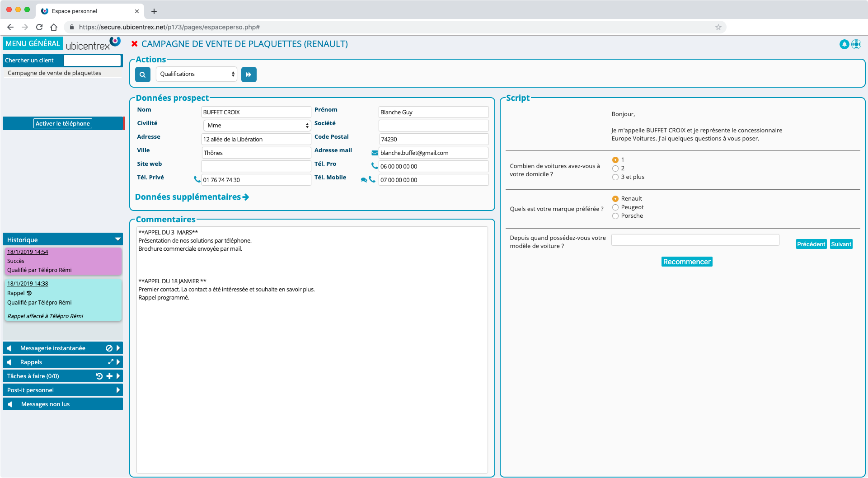Click the empty Société field
Image resolution: width=868 pixels, height=478 pixels.
coord(433,126)
